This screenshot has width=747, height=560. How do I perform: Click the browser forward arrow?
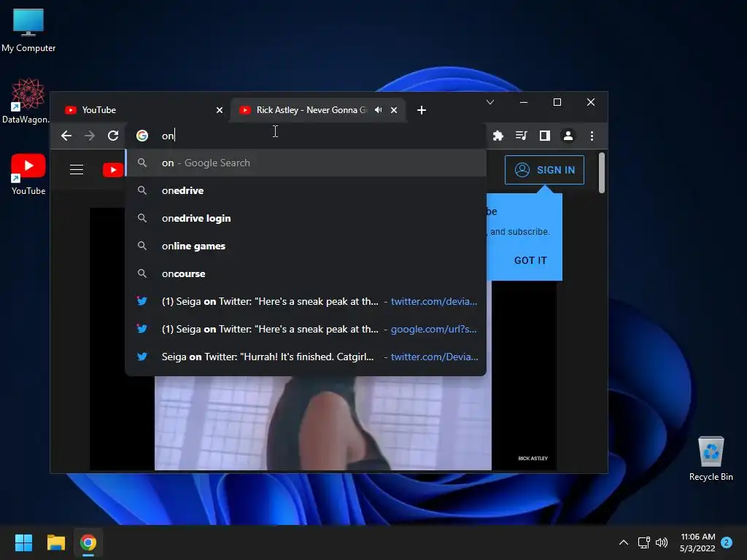coord(90,136)
